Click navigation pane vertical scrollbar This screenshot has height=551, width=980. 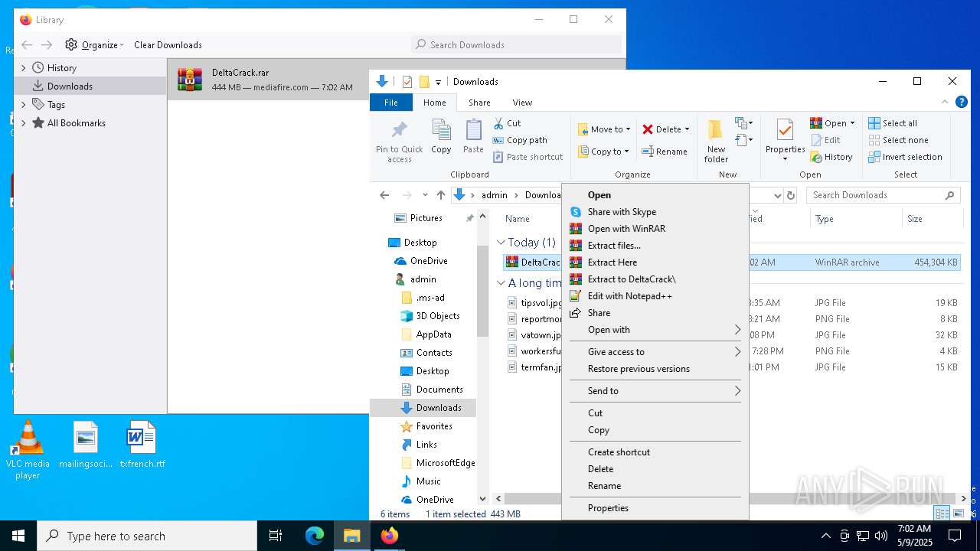[482, 291]
